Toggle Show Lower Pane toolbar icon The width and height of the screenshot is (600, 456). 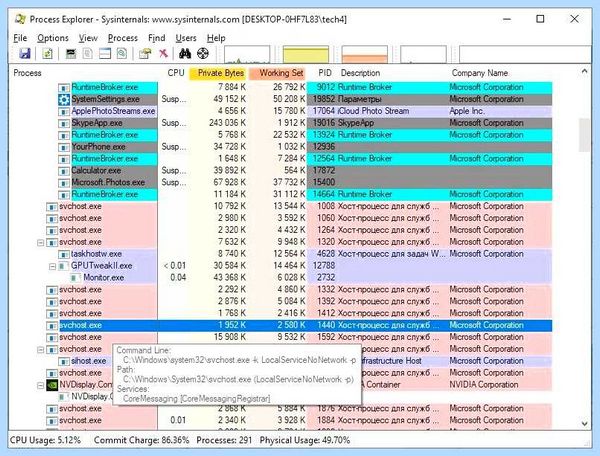[x=105, y=54]
